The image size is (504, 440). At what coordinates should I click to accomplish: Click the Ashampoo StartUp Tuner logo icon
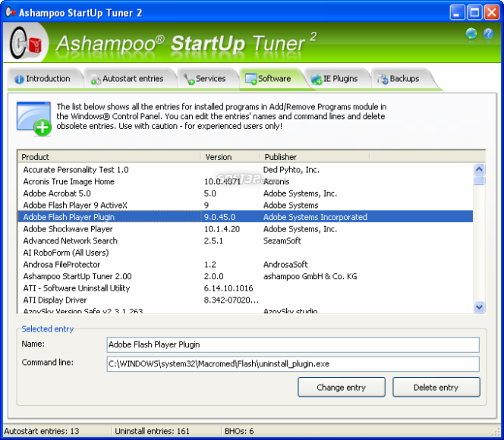click(26, 43)
